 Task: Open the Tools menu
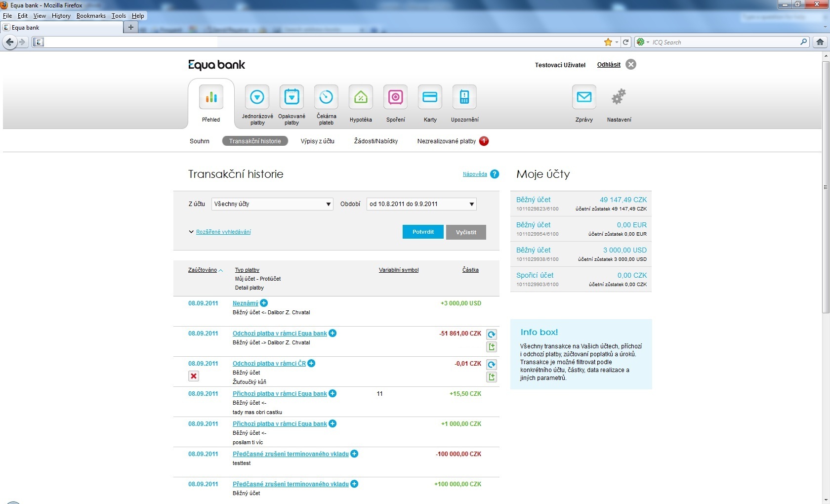119,16
